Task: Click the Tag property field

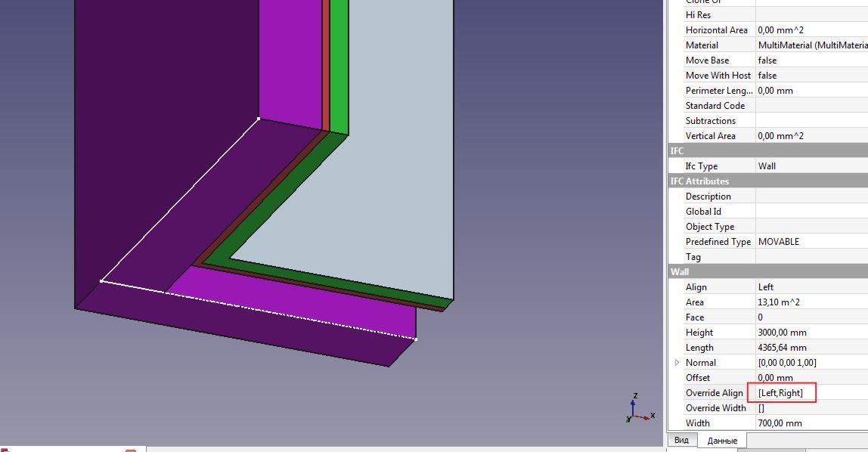Action: (x=801, y=256)
